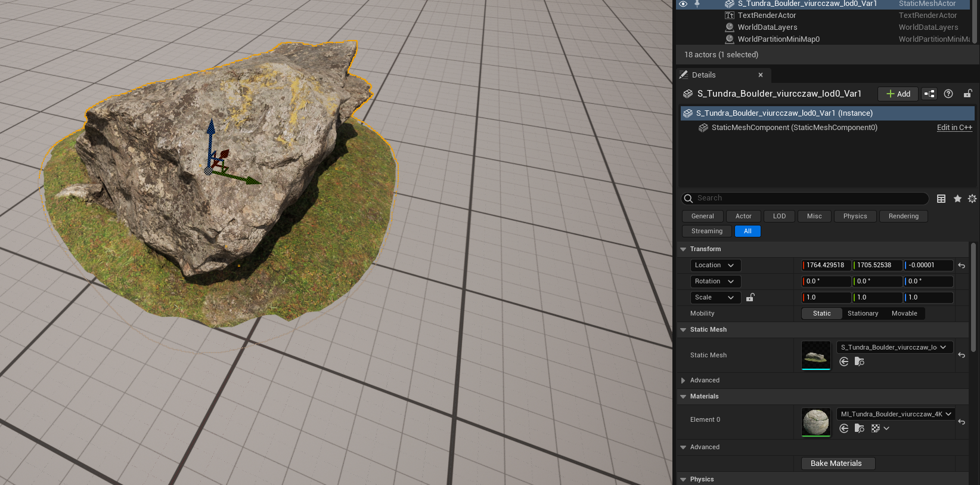Use selected asset arrow for Element 0
This screenshot has height=485, width=980.
[x=844, y=428]
